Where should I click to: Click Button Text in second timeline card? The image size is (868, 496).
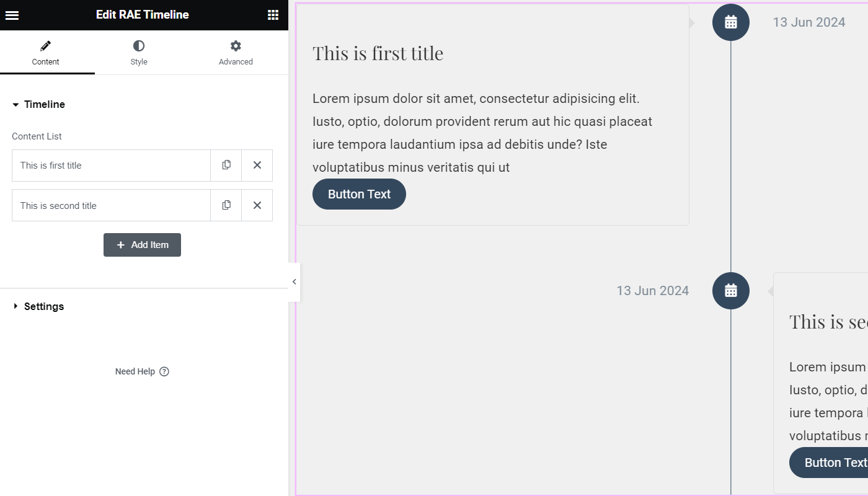[x=829, y=463]
